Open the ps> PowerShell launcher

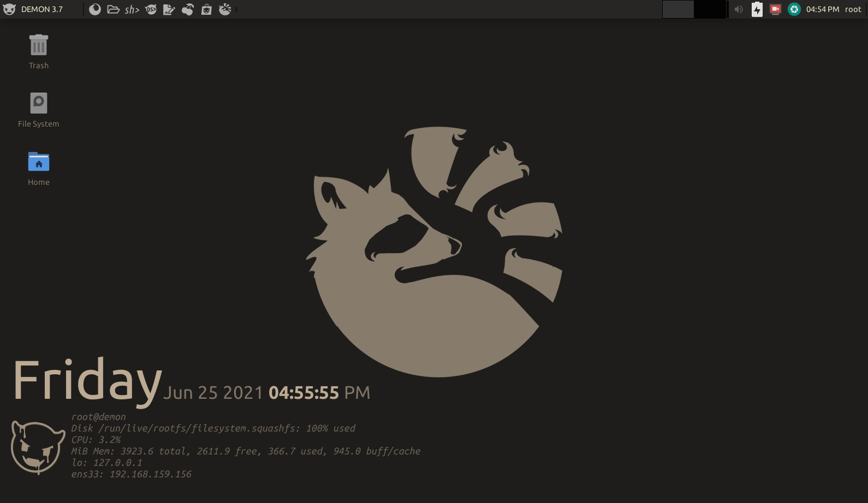[x=151, y=9]
